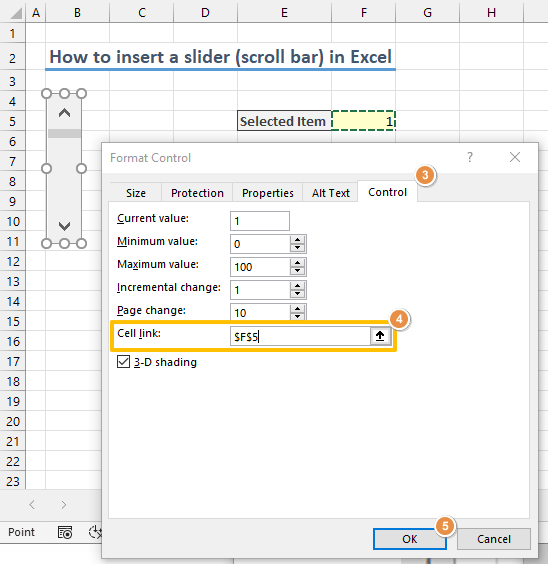Screen dimensions: 548x564
Task: Increase the Page change value spinner
Action: pyautogui.click(x=297, y=309)
